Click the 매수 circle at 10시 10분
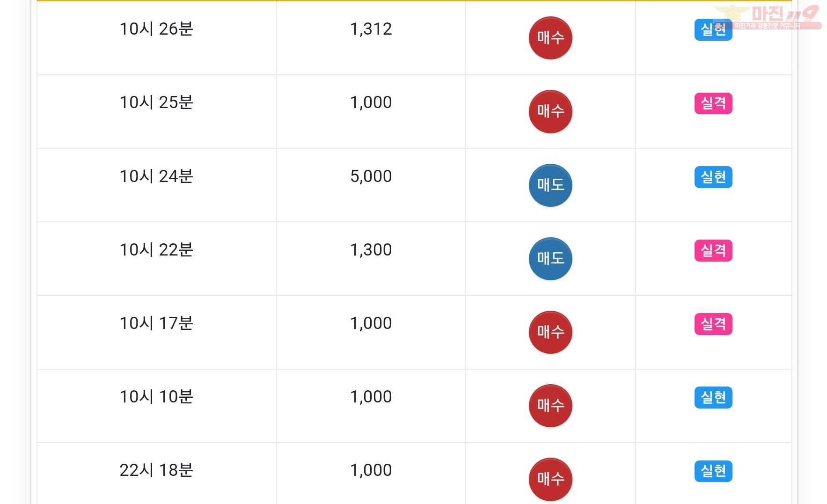The width and height of the screenshot is (827, 504). 550,406
